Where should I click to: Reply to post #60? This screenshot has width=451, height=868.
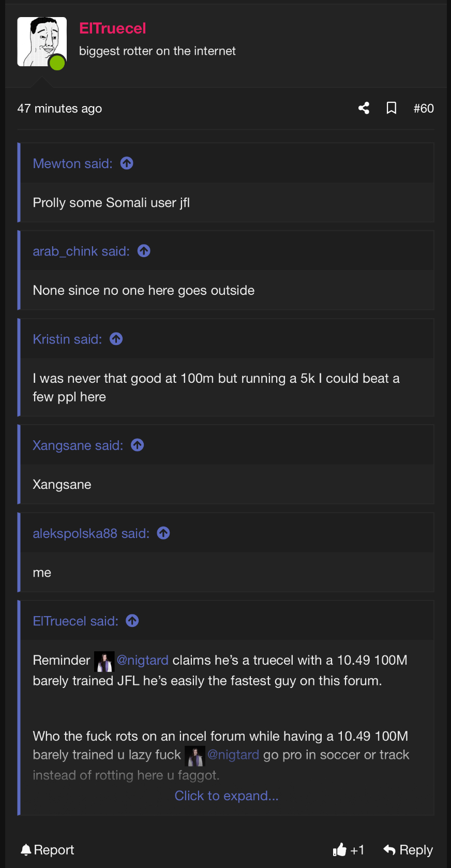pyautogui.click(x=408, y=850)
